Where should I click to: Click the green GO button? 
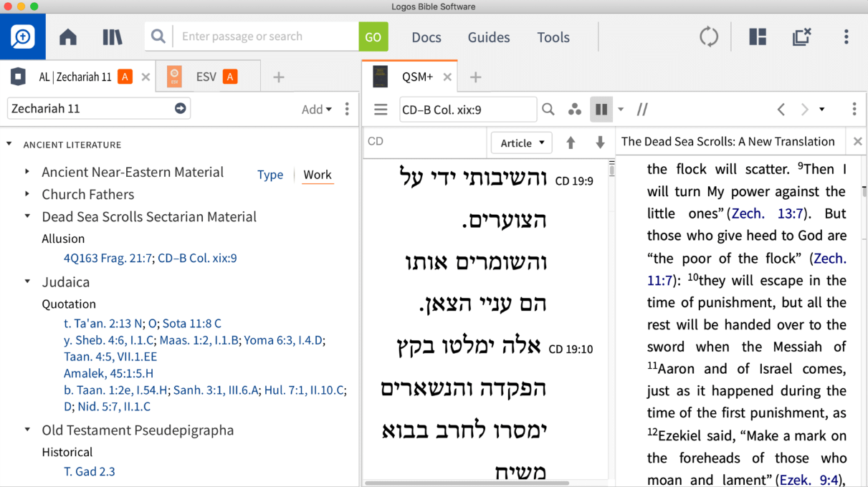(x=373, y=37)
